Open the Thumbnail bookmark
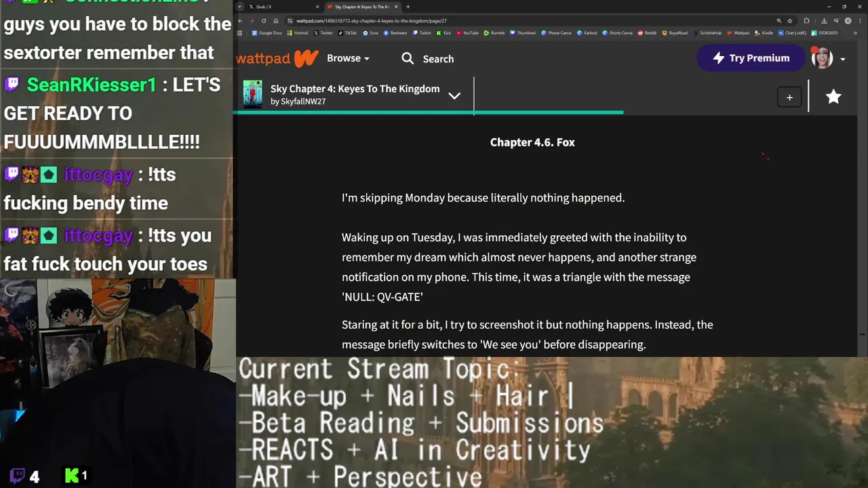 point(522,33)
